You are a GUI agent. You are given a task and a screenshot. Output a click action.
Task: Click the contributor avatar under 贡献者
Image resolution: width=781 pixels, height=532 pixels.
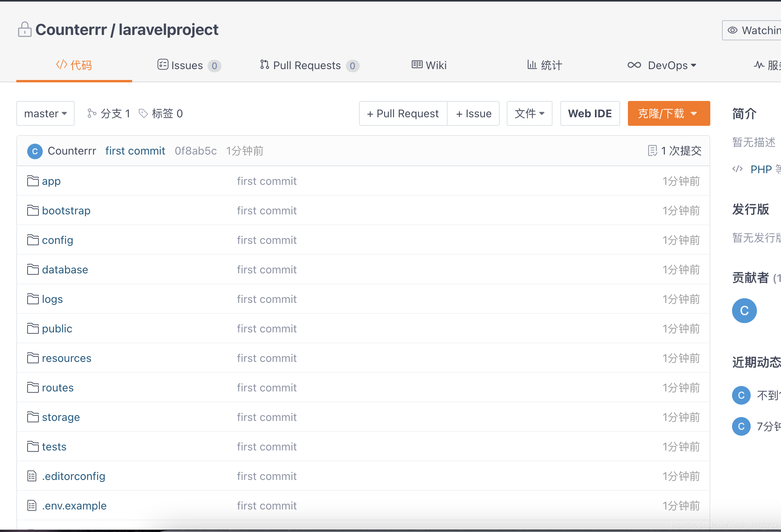coord(744,311)
